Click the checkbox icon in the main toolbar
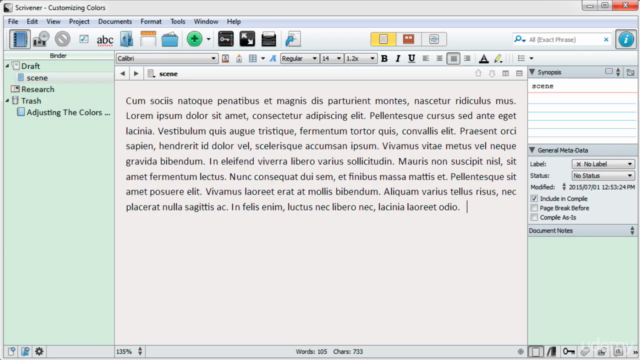Image resolution: width=640 pixels, height=360 pixels. (x=84, y=39)
